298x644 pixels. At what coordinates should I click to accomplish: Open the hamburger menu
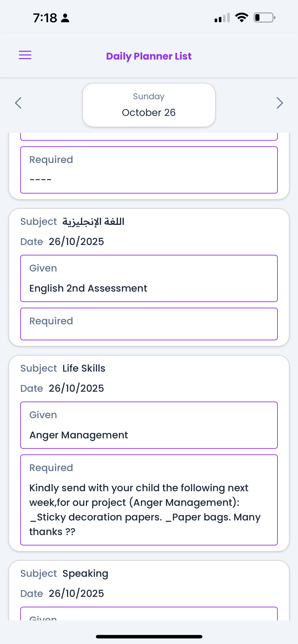25,55
